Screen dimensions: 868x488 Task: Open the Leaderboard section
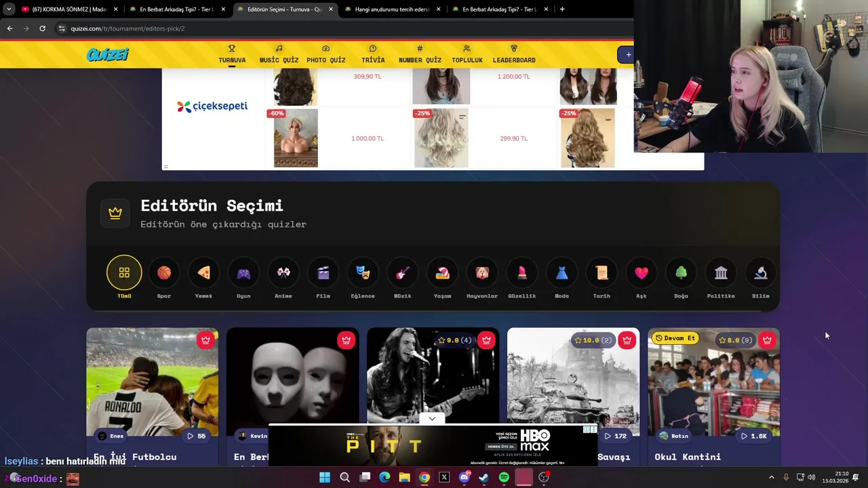(x=514, y=54)
